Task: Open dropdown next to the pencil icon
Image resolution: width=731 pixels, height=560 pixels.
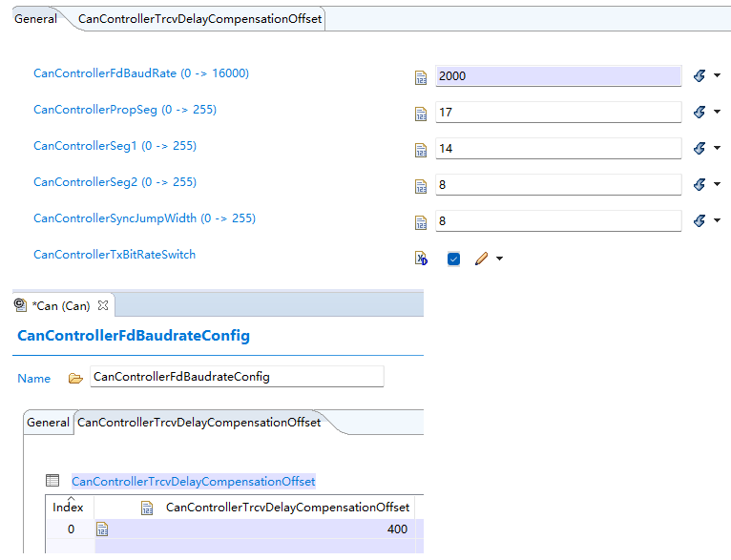Action: (x=499, y=259)
